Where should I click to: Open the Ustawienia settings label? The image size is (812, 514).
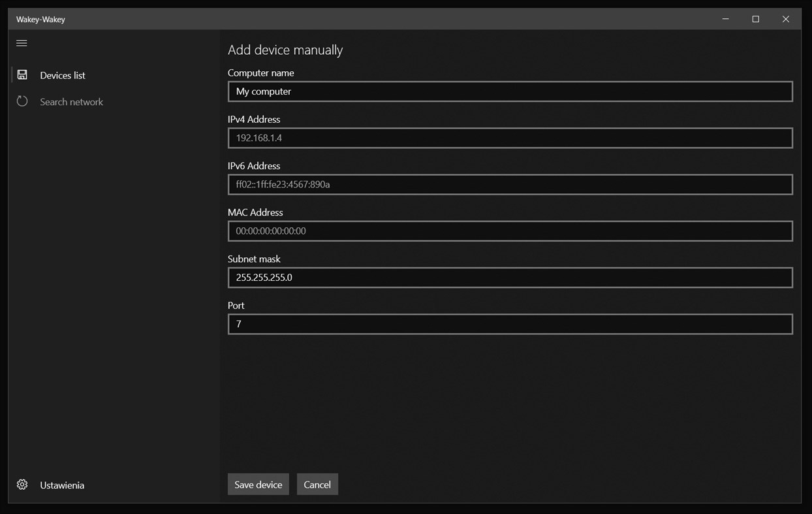tap(62, 485)
